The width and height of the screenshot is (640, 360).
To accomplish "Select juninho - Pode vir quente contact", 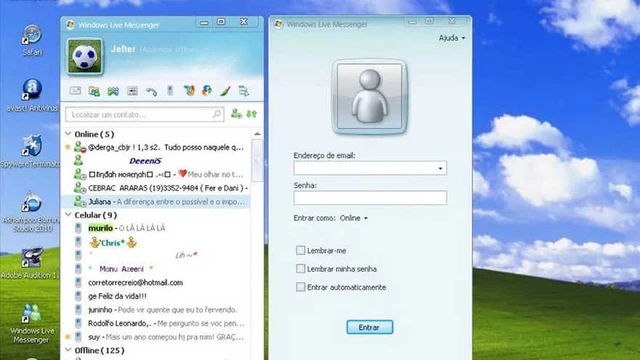I will coord(157,310).
